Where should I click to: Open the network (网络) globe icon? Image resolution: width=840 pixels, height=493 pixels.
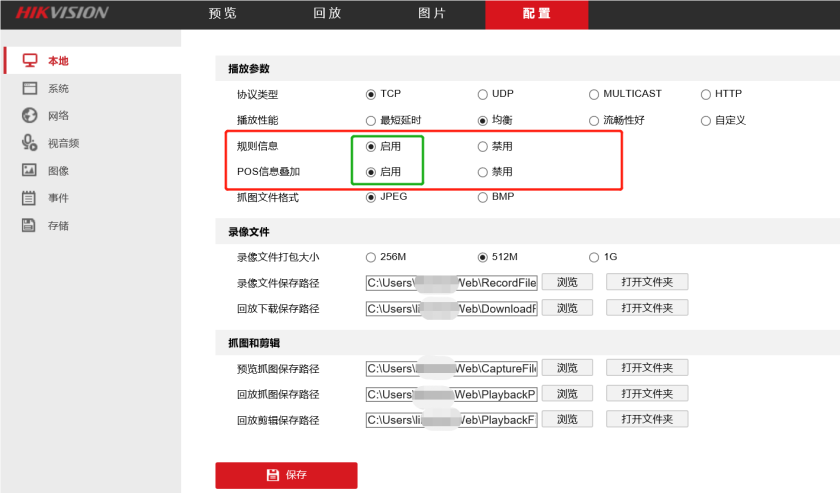pyautogui.click(x=30, y=116)
